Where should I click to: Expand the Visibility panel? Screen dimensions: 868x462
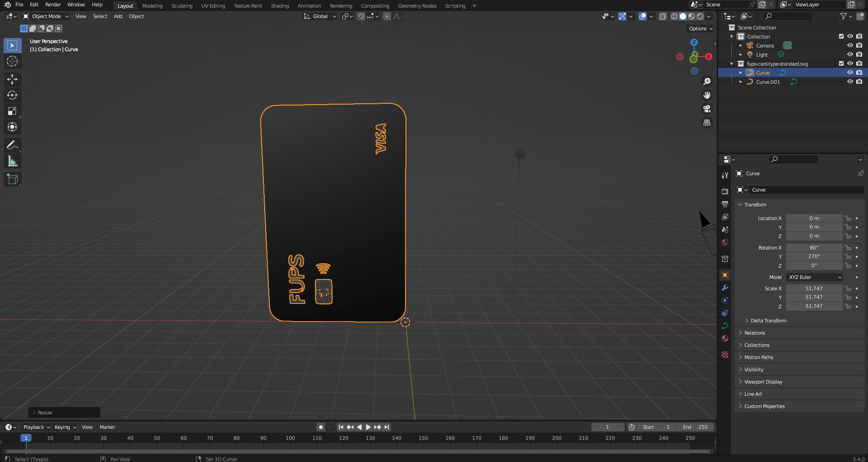pos(754,370)
